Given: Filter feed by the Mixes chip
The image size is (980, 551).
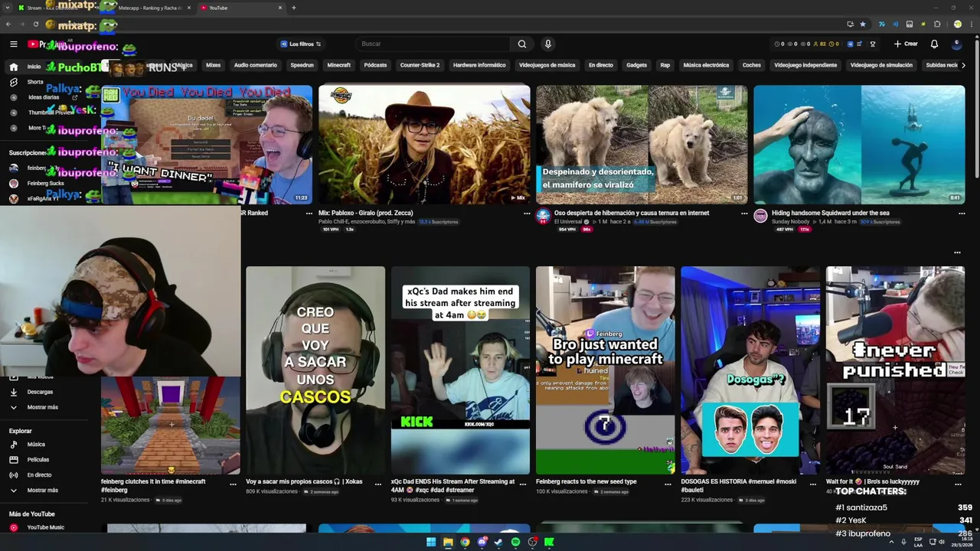Looking at the screenshot, I should (213, 65).
